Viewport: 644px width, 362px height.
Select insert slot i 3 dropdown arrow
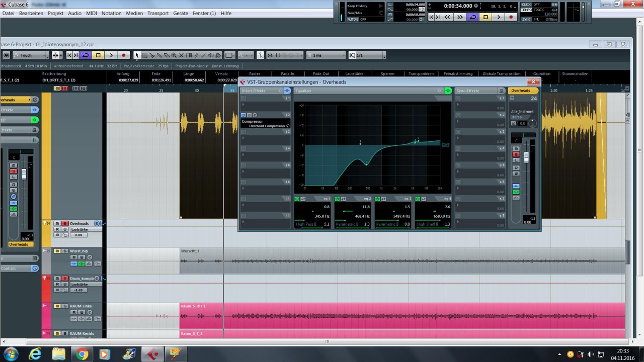[x=243, y=138]
